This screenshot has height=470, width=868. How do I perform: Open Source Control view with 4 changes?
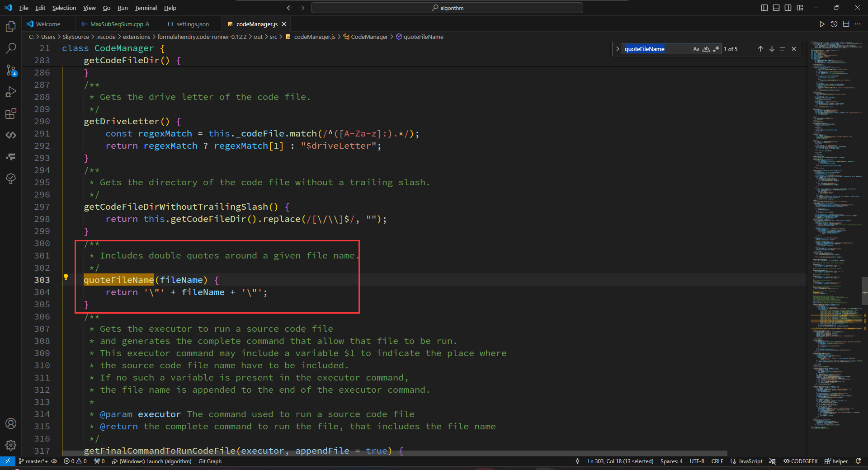pos(11,70)
